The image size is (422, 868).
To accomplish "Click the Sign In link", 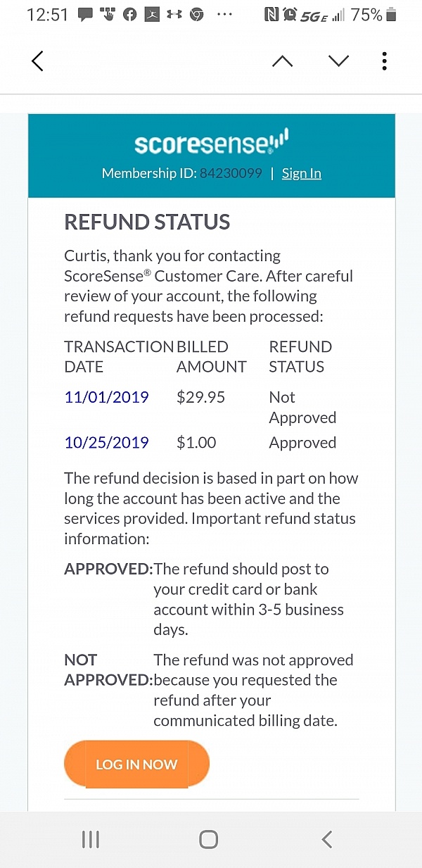I will point(301,173).
